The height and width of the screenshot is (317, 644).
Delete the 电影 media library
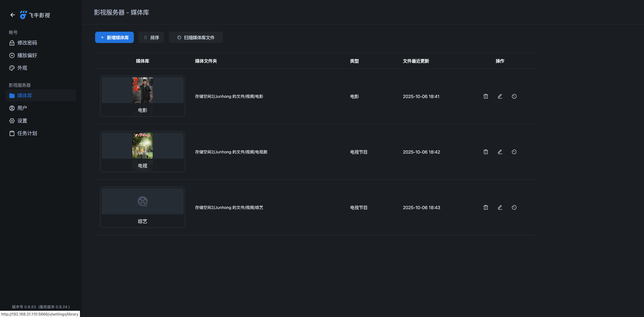(486, 96)
